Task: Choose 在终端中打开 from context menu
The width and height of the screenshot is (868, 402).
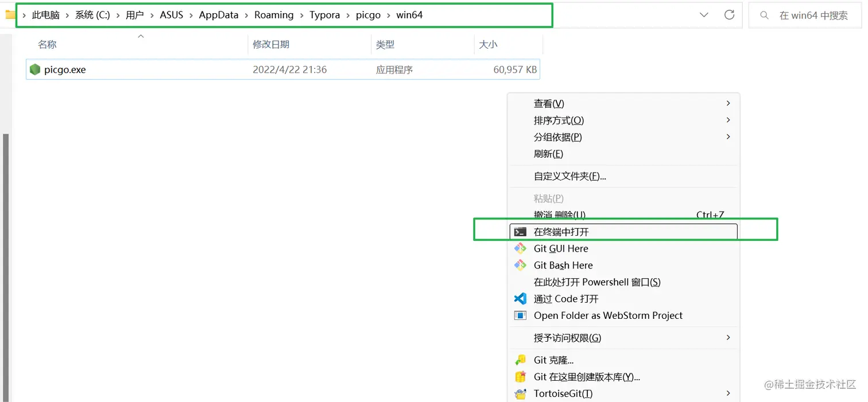Action: click(623, 232)
